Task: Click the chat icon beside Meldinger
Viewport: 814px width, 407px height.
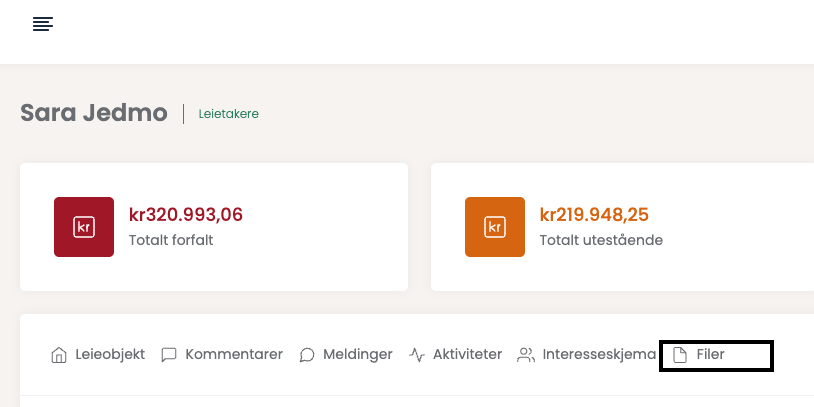Action: pyautogui.click(x=307, y=355)
